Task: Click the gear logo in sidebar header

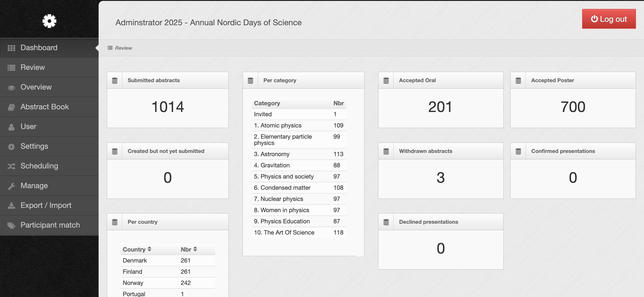Action: pyautogui.click(x=49, y=21)
